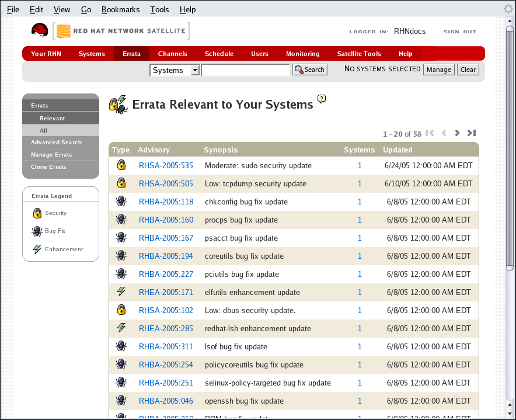Click bug icon in RHBA-2005:118 row

[121, 202]
